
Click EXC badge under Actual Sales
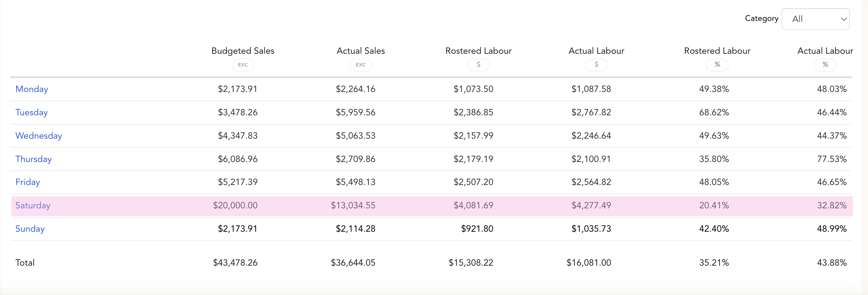point(361,65)
